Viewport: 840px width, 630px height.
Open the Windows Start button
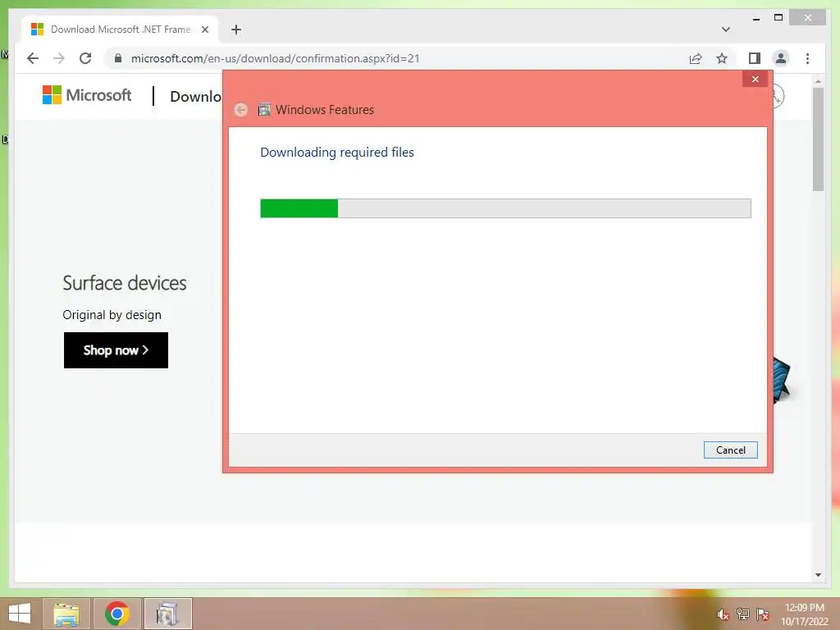pos(20,614)
